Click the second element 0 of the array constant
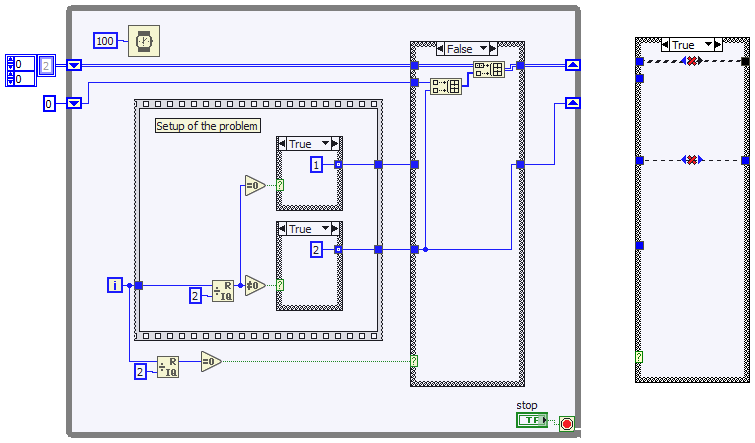 [x=25, y=78]
